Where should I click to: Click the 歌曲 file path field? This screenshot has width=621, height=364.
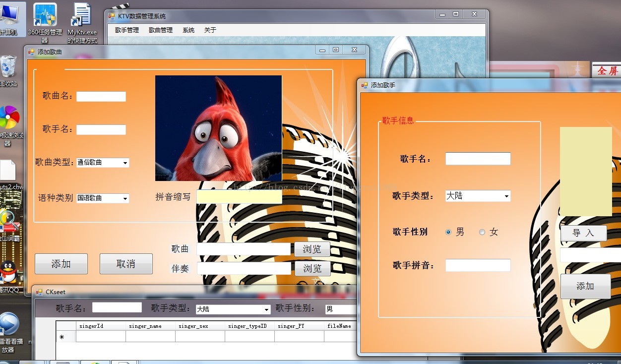pyautogui.click(x=244, y=249)
